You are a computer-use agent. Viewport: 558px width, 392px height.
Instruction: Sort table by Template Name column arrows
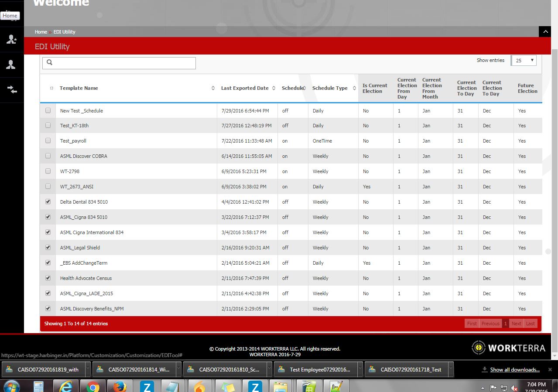click(213, 88)
